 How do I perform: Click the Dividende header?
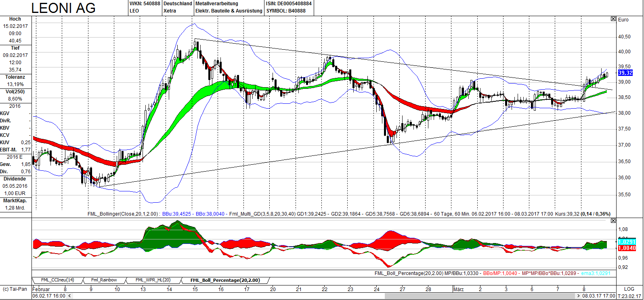coord(15,179)
